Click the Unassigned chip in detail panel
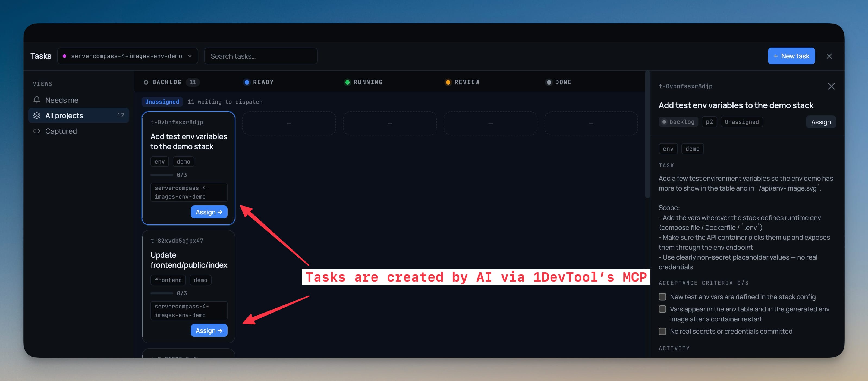The height and width of the screenshot is (381, 868). (x=742, y=122)
